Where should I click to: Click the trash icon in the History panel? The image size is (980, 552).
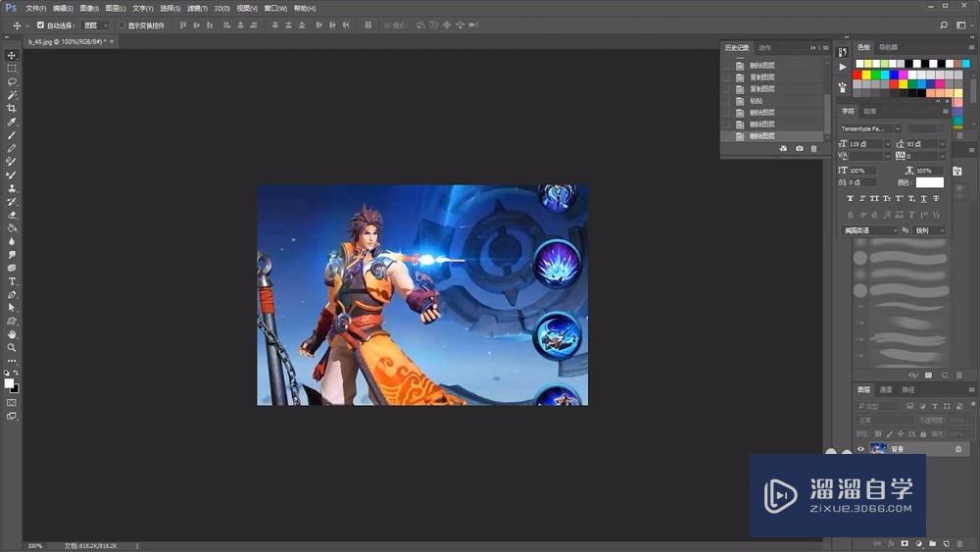pyautogui.click(x=813, y=148)
